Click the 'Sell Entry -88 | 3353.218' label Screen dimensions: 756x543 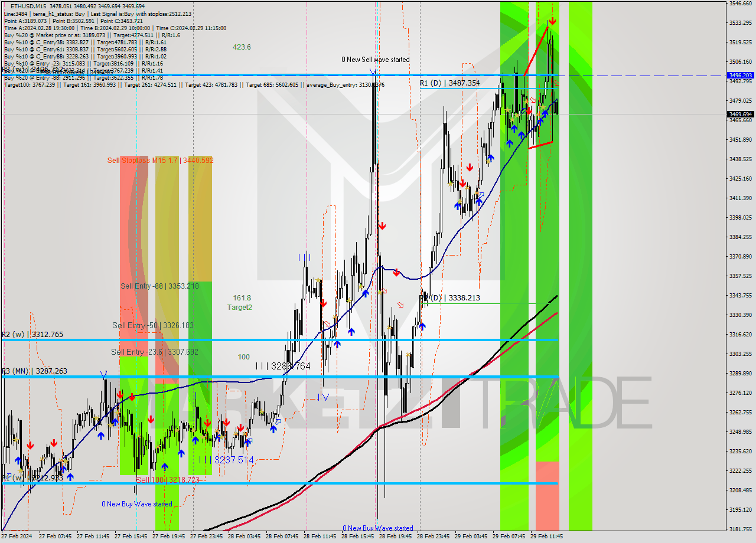click(x=159, y=286)
